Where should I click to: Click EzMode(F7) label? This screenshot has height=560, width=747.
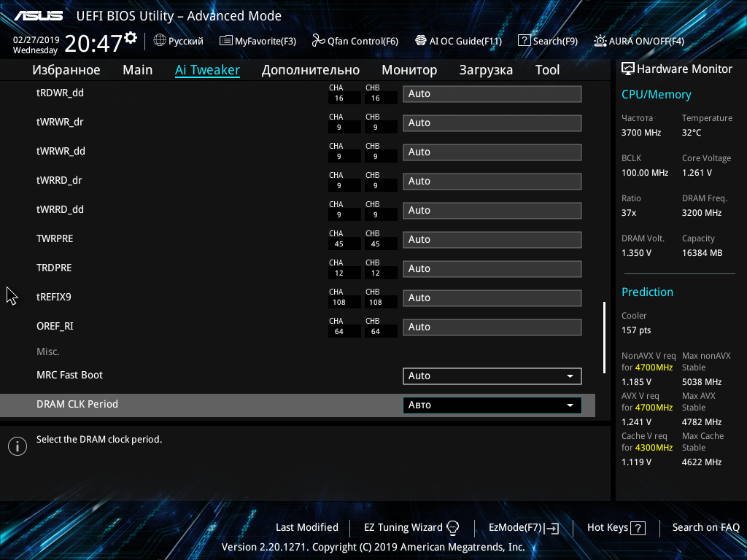515,528
